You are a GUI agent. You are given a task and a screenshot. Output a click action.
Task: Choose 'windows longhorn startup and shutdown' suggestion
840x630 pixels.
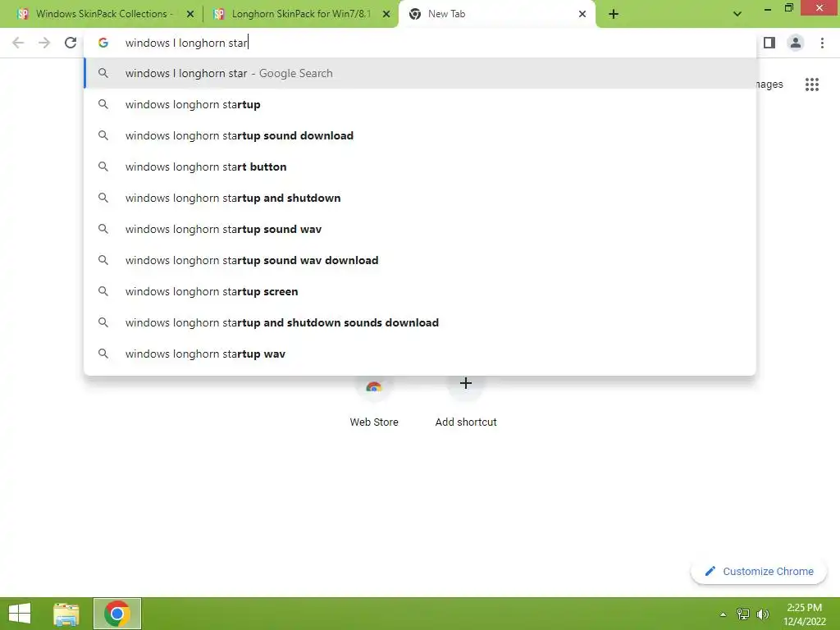(420, 198)
